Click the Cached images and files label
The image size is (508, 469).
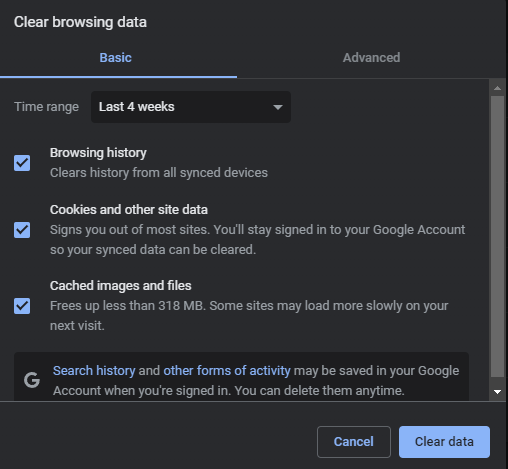121,286
